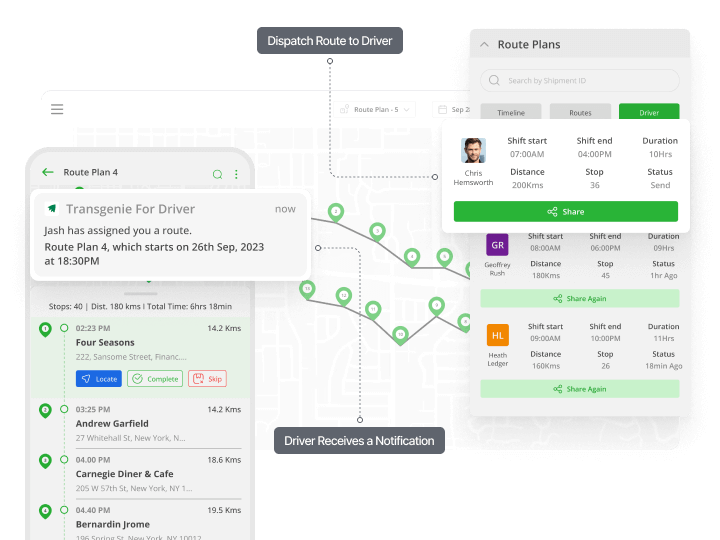Click stop 4 pin for Bernardin Jrome

pos(45,512)
